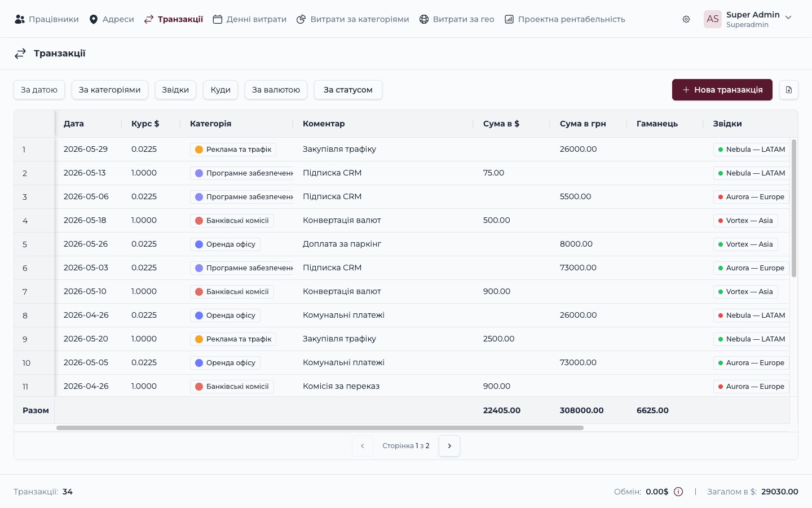
Task: Open the Звідки filter
Action: (175, 90)
